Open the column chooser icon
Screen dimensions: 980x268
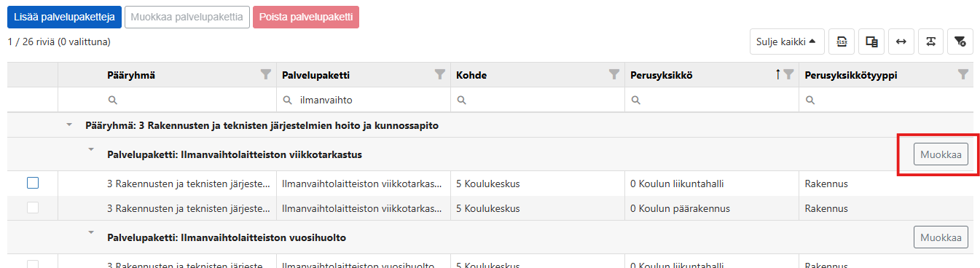pos(871,42)
